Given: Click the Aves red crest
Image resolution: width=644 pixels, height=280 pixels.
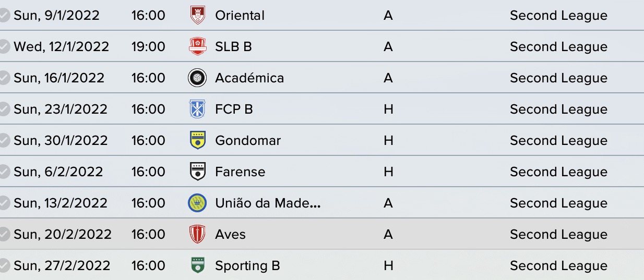Looking at the screenshot, I should click(197, 234).
